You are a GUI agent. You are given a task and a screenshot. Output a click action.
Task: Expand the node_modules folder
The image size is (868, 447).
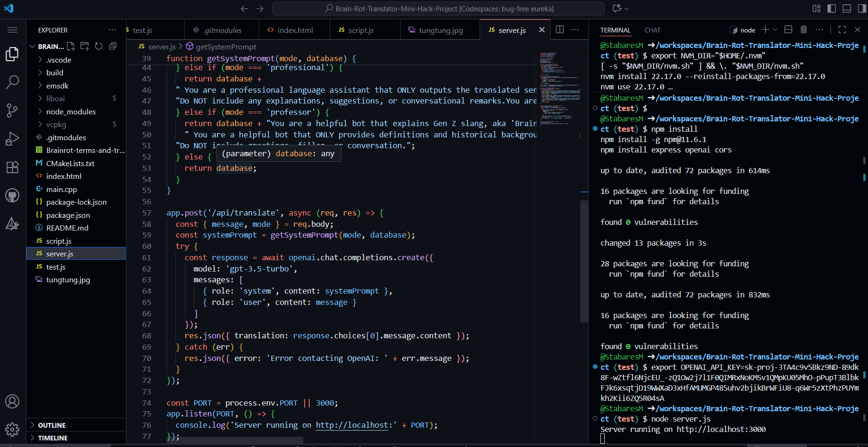(71, 112)
